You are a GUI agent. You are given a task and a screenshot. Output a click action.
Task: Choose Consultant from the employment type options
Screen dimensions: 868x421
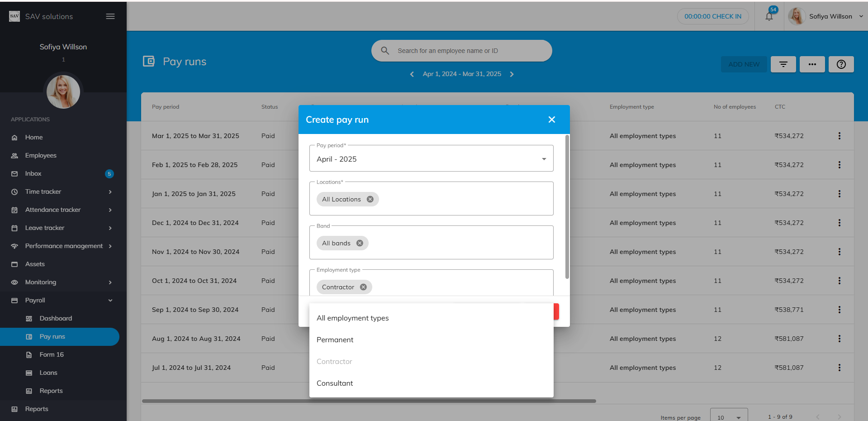(335, 383)
